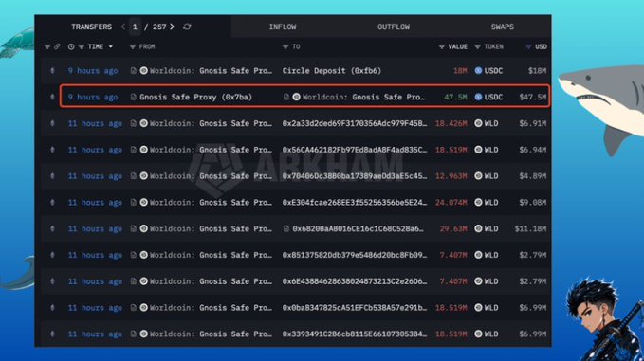Open recipient address 0x3393491C286c
Image resolution: width=644 pixels, height=361 pixels.
point(355,334)
